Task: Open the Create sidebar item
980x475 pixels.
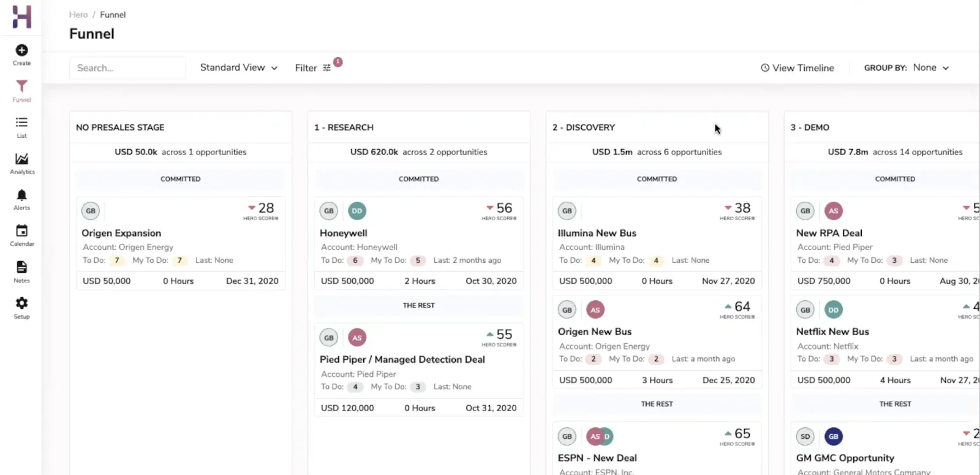Action: coord(21,55)
